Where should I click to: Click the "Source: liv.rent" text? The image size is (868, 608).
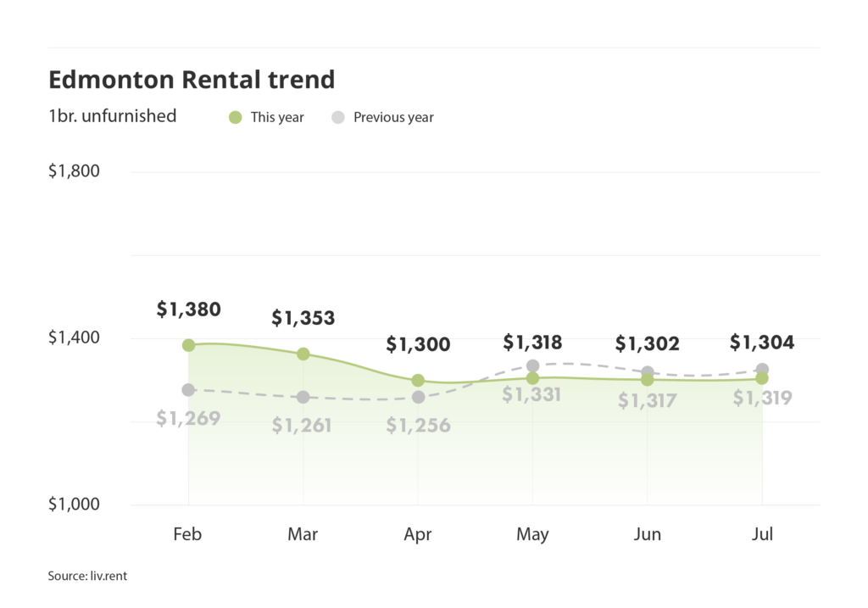[87, 577]
